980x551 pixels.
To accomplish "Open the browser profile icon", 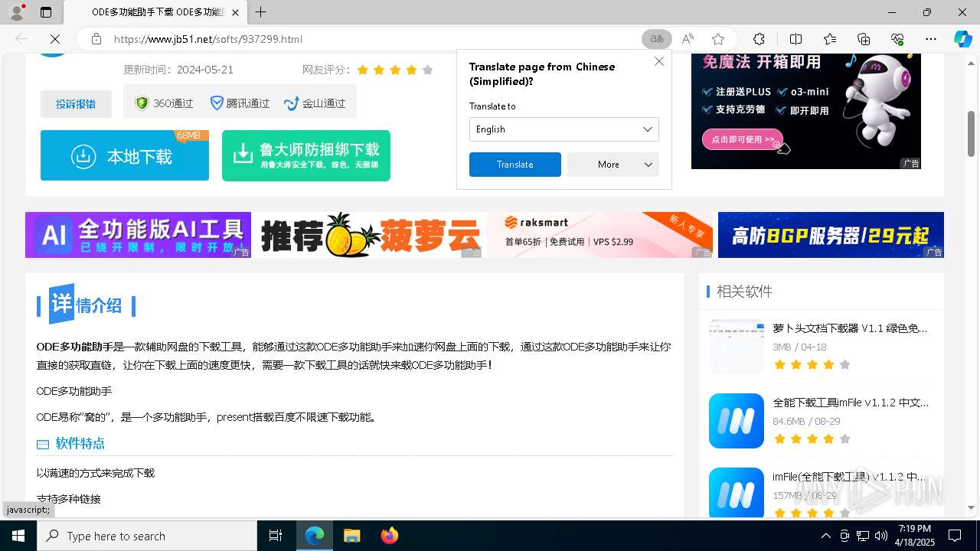I will [16, 12].
